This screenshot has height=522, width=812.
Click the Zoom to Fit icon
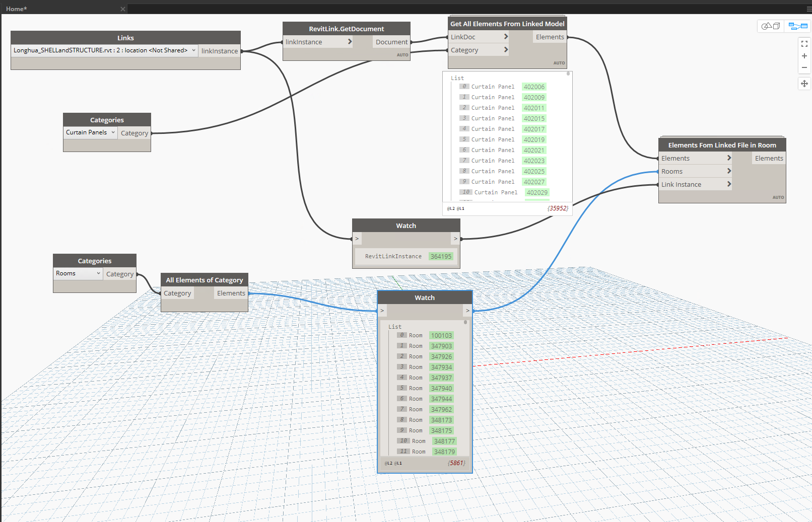click(x=804, y=44)
